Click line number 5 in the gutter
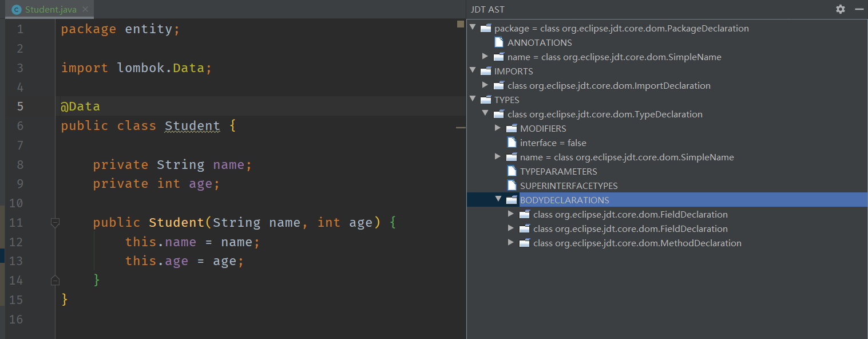This screenshot has height=339, width=868. pos(20,107)
